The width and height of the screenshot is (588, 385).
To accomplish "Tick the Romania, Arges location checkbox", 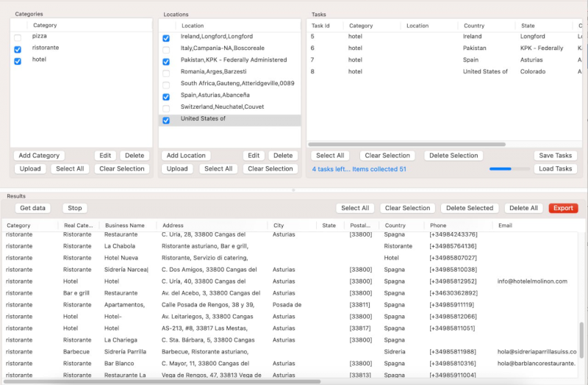I will coord(166,73).
